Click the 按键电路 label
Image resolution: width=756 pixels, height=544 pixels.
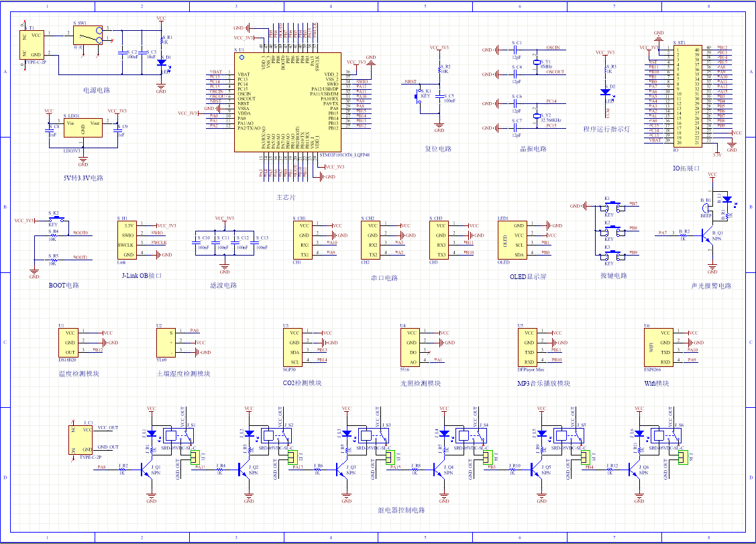click(614, 276)
